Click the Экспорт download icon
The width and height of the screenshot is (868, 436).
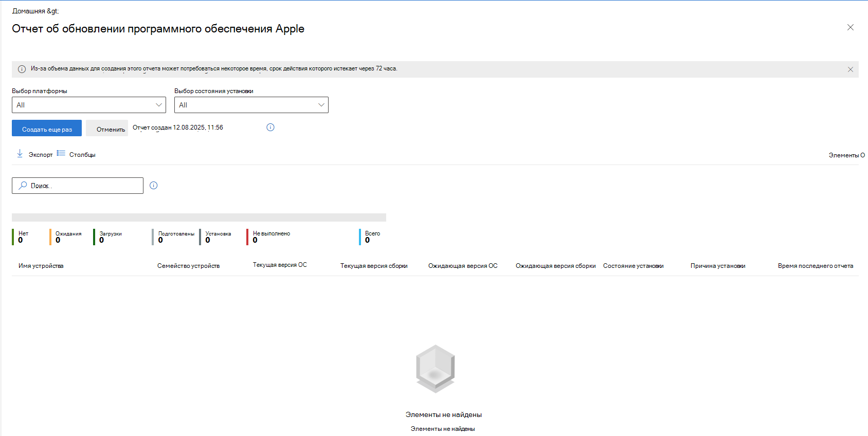[x=20, y=154]
